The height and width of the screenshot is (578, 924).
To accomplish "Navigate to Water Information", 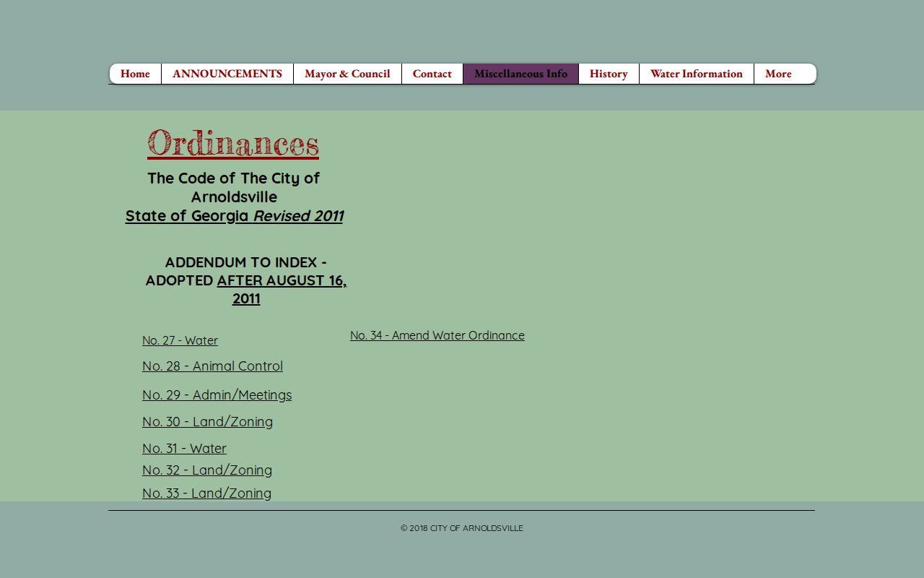I will 697,74.
